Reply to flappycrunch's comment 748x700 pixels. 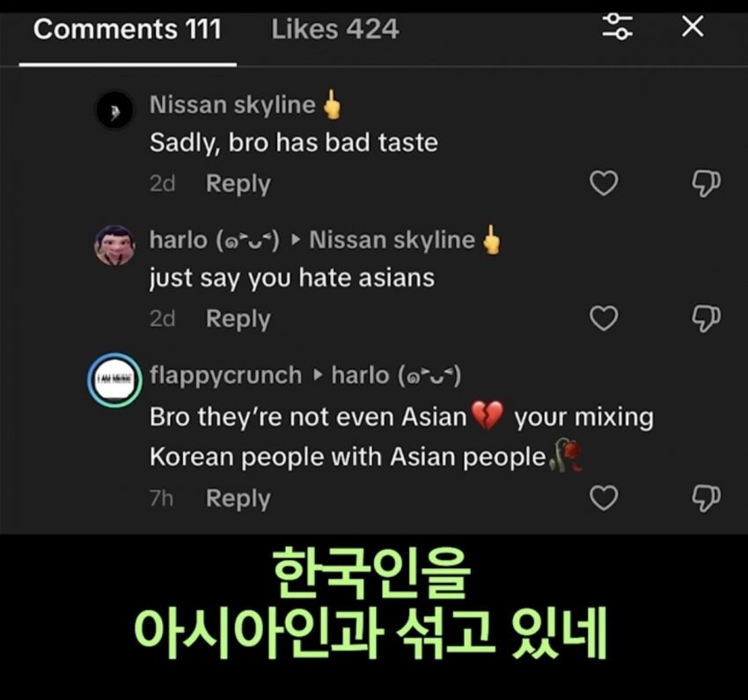pyautogui.click(x=238, y=499)
